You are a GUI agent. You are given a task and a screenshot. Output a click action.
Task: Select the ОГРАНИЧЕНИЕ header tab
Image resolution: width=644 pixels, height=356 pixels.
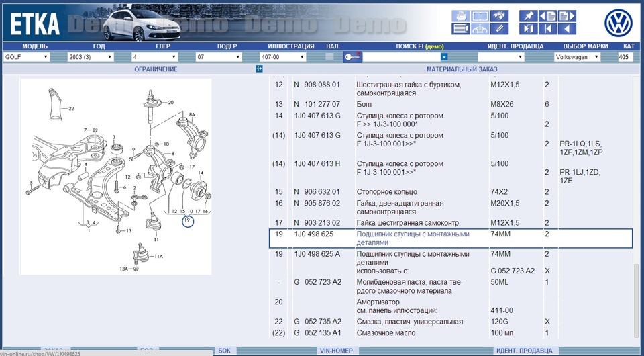tap(156, 69)
